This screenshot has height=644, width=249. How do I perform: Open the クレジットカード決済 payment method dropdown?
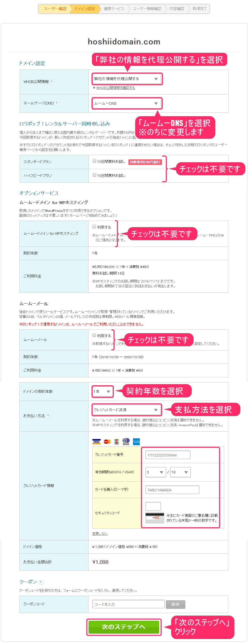click(x=127, y=410)
